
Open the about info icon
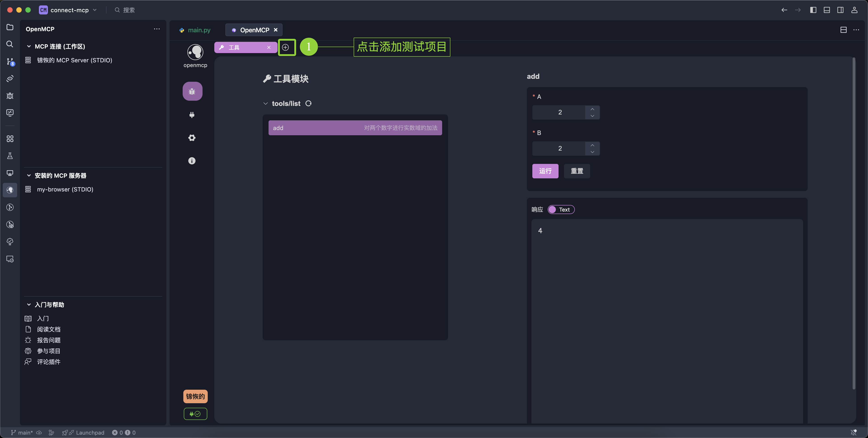pyautogui.click(x=192, y=161)
